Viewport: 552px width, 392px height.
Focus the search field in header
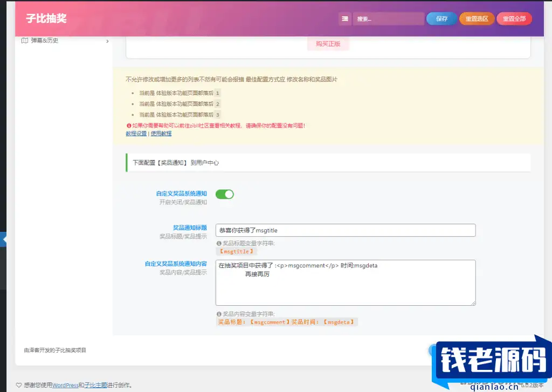[389, 19]
